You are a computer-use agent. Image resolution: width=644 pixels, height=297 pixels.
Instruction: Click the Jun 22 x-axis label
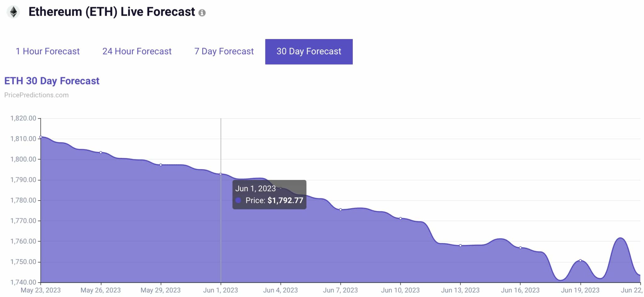(632, 290)
